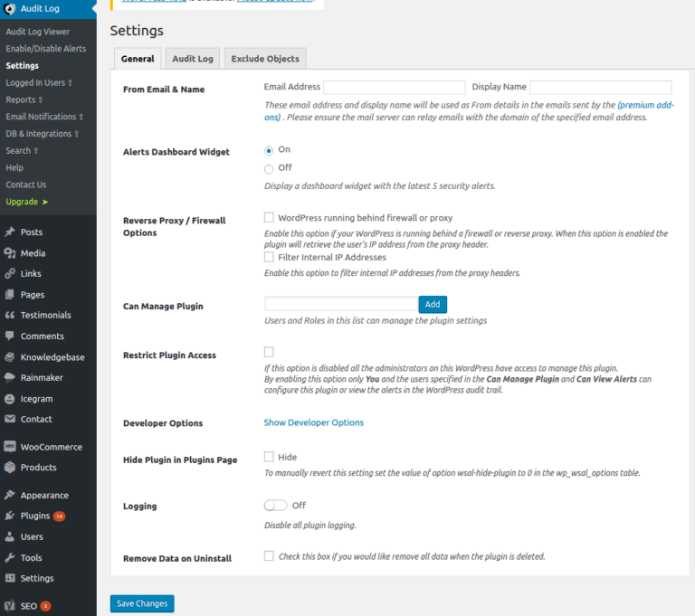
Task: Click the Add button for Can Manage Plugin
Action: coord(433,304)
